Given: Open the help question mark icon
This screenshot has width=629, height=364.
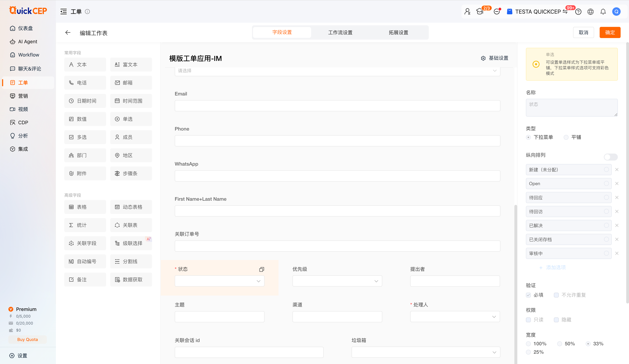Looking at the screenshot, I should pyautogui.click(x=578, y=12).
